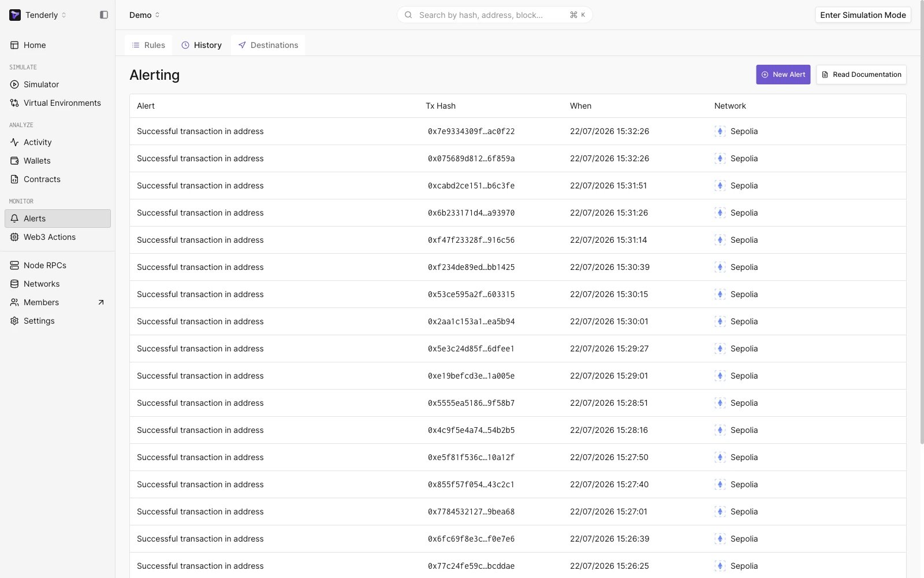
Task: Open Read Documentation
Action: pyautogui.click(x=861, y=75)
